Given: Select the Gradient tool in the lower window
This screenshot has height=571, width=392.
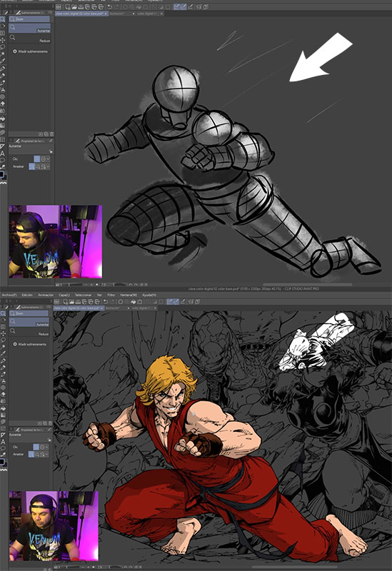Looking at the screenshot, I should (3, 415).
